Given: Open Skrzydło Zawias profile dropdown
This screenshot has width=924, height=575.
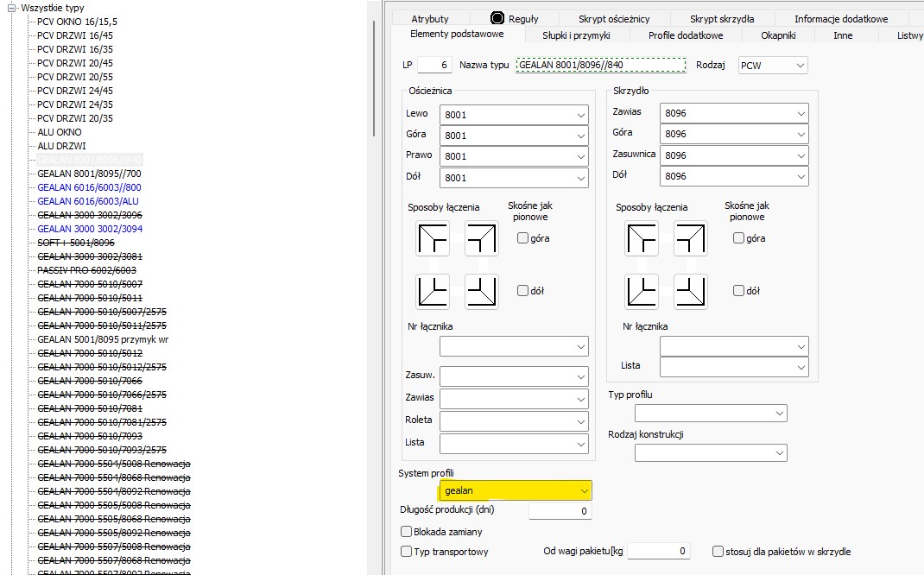Looking at the screenshot, I should [x=734, y=113].
